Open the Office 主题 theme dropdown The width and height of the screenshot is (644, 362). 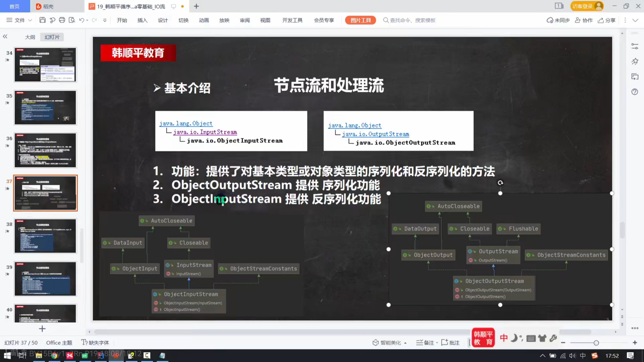coord(59,342)
